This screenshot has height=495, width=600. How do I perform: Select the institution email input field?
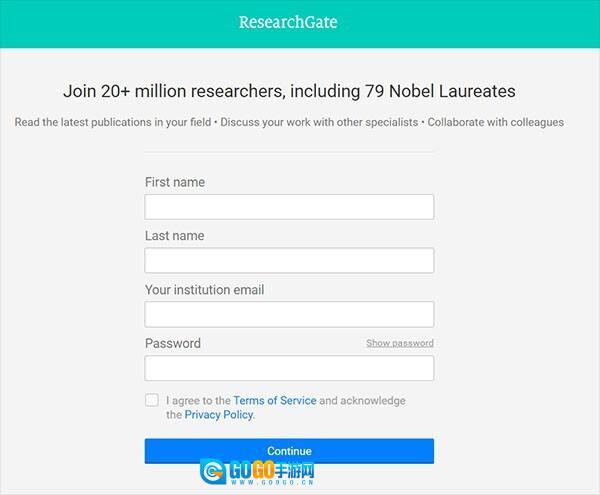(x=289, y=314)
